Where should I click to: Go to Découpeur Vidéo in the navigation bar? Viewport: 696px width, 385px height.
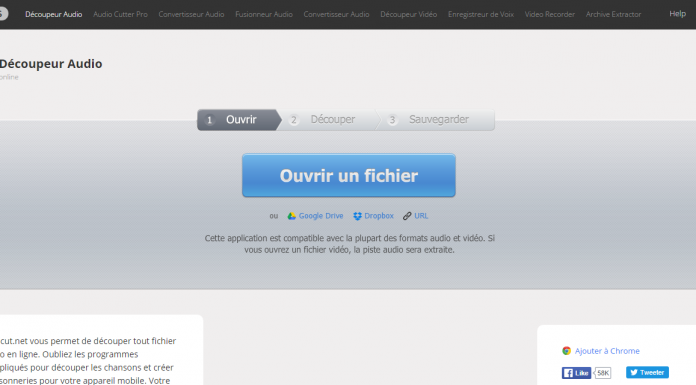click(408, 14)
